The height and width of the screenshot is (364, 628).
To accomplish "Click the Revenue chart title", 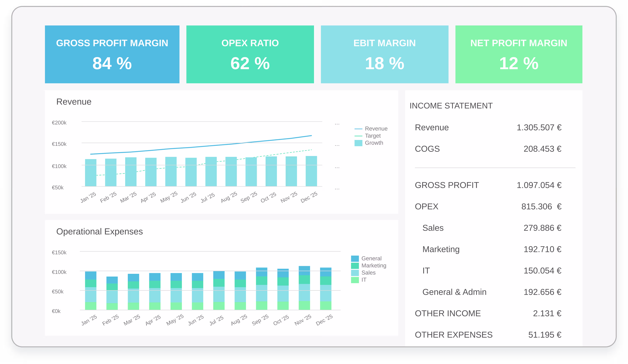I will click(x=74, y=102).
